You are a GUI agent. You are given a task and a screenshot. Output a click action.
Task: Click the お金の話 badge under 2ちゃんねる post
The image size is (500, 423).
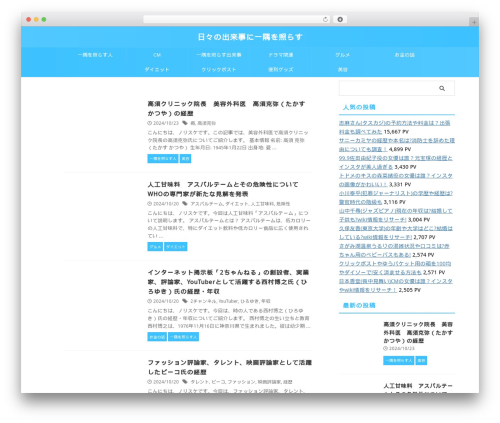coord(157,337)
